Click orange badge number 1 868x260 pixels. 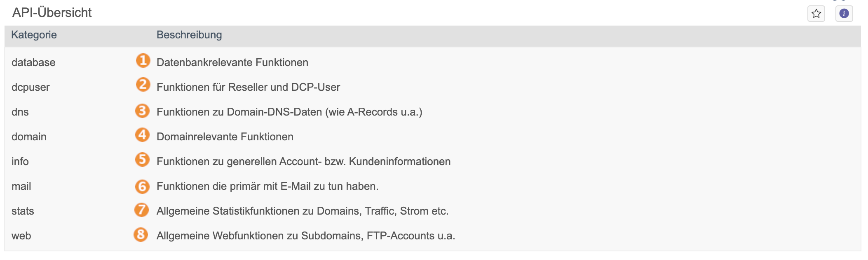[143, 61]
